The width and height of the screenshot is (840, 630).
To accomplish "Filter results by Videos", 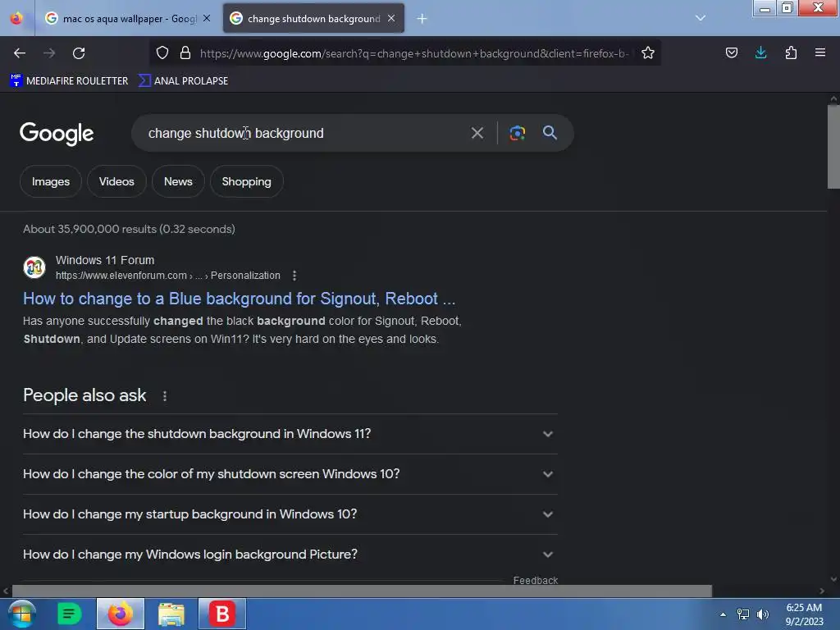I will (x=116, y=181).
